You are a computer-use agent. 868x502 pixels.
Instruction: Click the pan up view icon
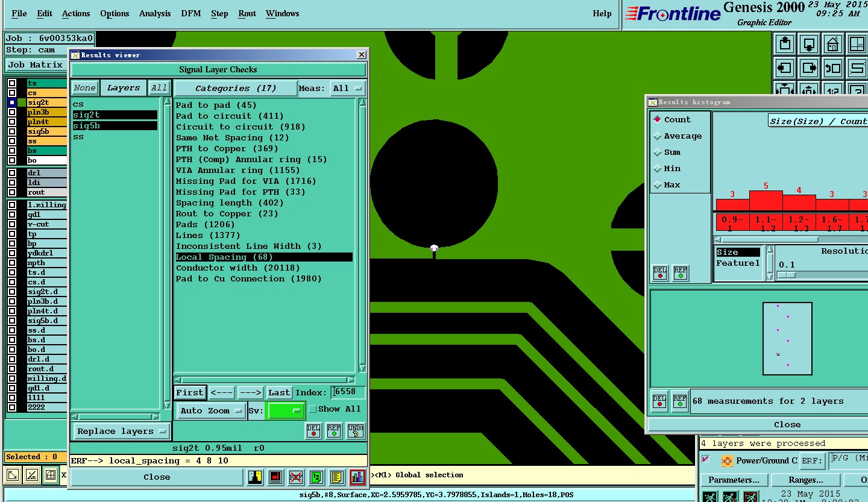785,43
